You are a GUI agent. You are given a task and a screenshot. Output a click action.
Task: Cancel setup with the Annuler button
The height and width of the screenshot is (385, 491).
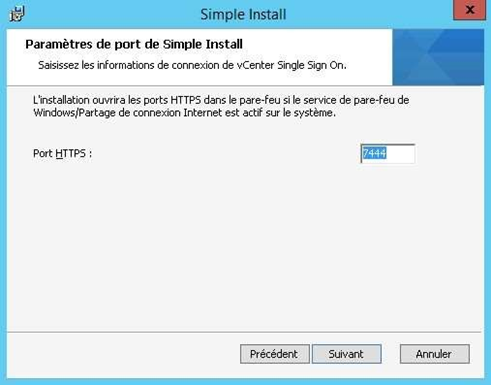(x=435, y=354)
